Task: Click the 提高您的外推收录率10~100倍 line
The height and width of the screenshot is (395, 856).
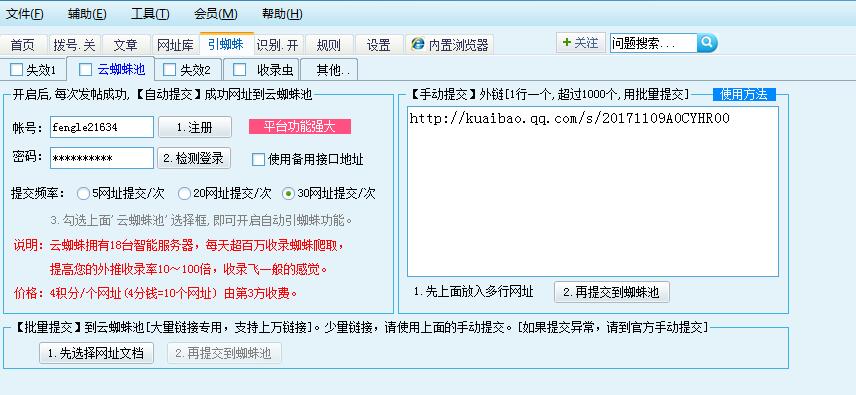Action: tap(189, 269)
